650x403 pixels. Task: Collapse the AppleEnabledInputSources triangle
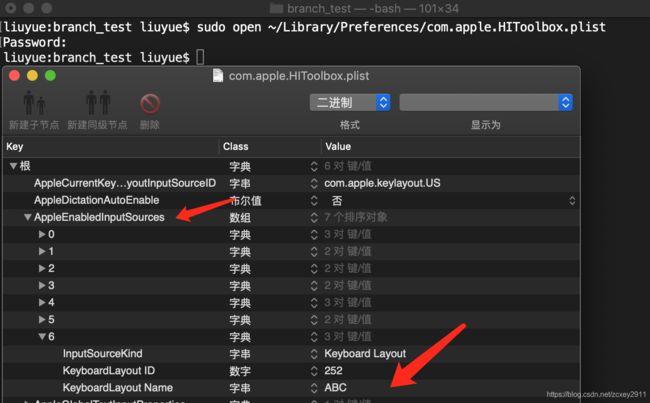[x=28, y=217]
